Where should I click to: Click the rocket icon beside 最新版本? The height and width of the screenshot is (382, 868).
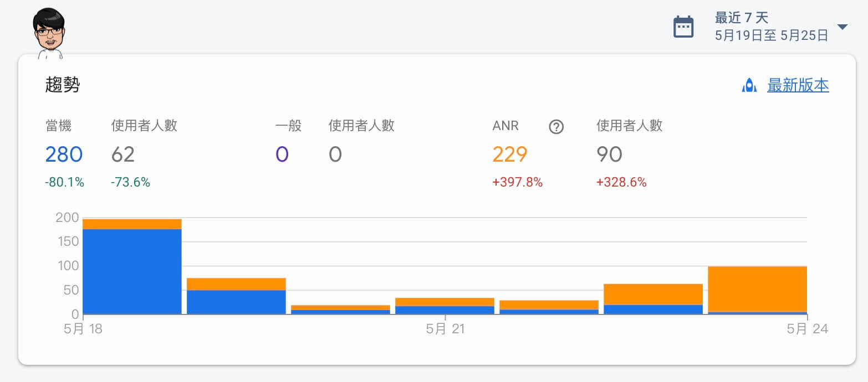[x=749, y=85]
